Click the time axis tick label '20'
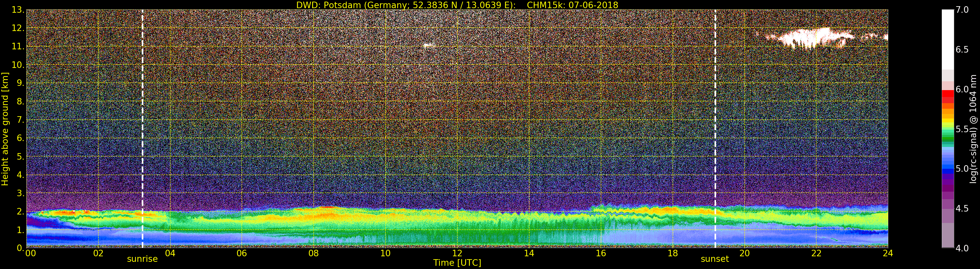The height and width of the screenshot is (269, 980). pyautogui.click(x=744, y=253)
